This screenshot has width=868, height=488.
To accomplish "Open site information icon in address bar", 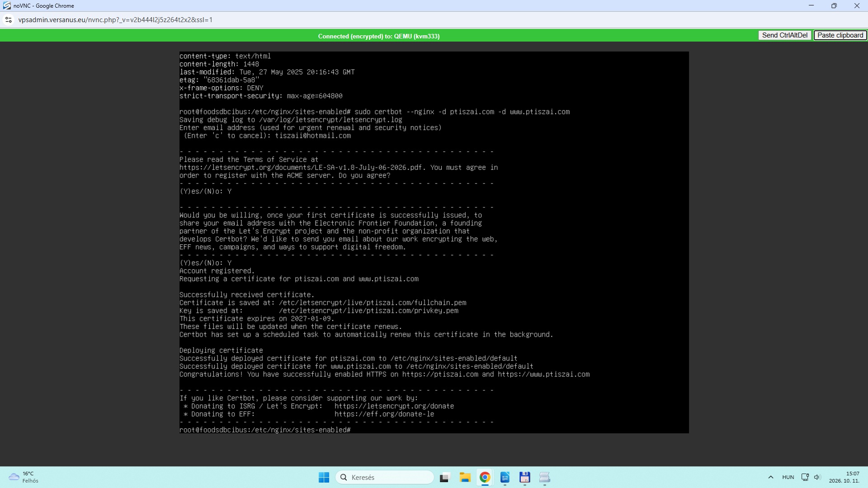I will tap(8, 20).
